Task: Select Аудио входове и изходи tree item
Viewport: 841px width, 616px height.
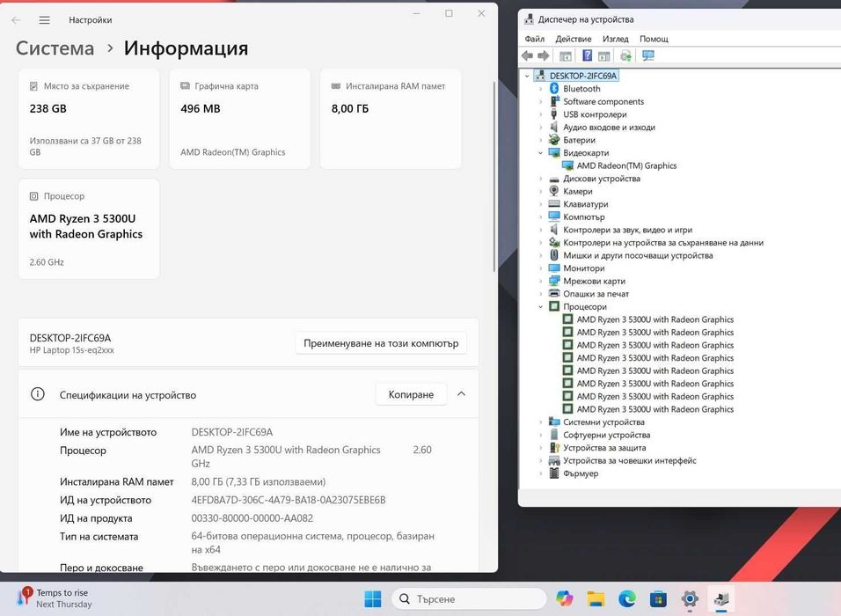Action: [609, 128]
